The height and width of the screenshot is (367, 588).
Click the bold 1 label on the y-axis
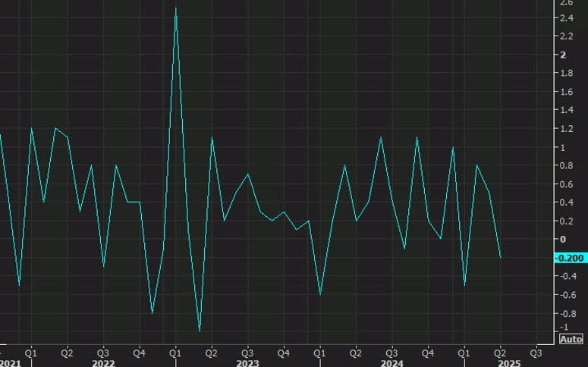point(562,147)
